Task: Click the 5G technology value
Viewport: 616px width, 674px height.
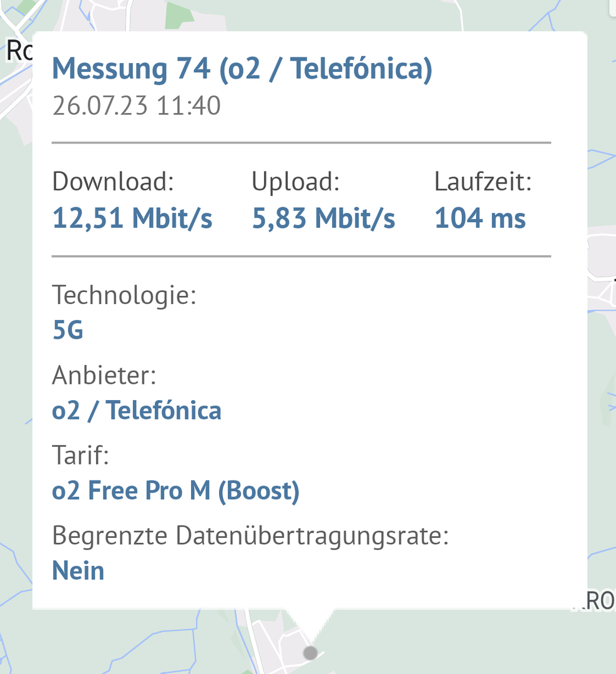Action: coord(68,331)
